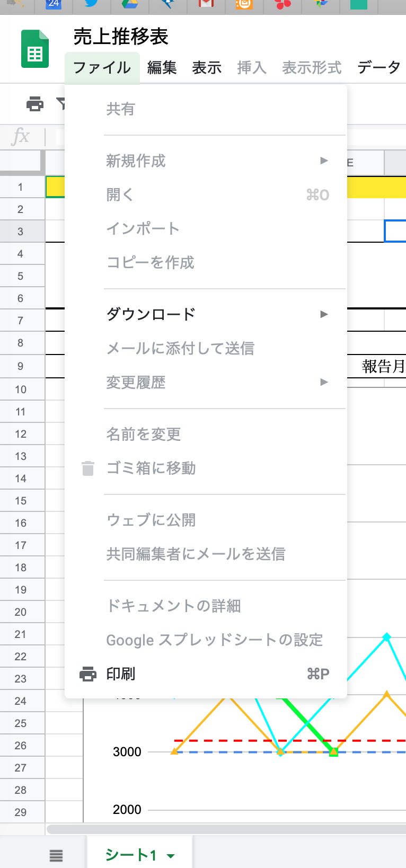The image size is (406, 868).
Task: Click the Twitter bookmark icon
Action: [92, 4]
